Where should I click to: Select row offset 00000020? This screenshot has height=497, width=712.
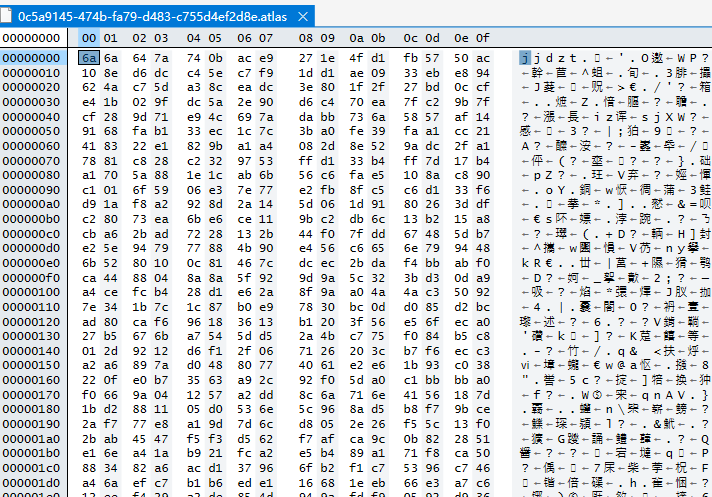[x=31, y=87]
